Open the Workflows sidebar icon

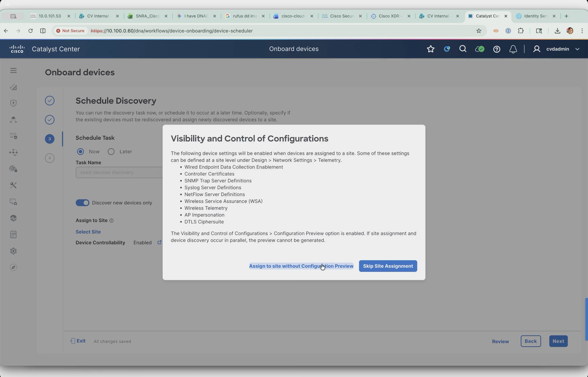pos(14,153)
